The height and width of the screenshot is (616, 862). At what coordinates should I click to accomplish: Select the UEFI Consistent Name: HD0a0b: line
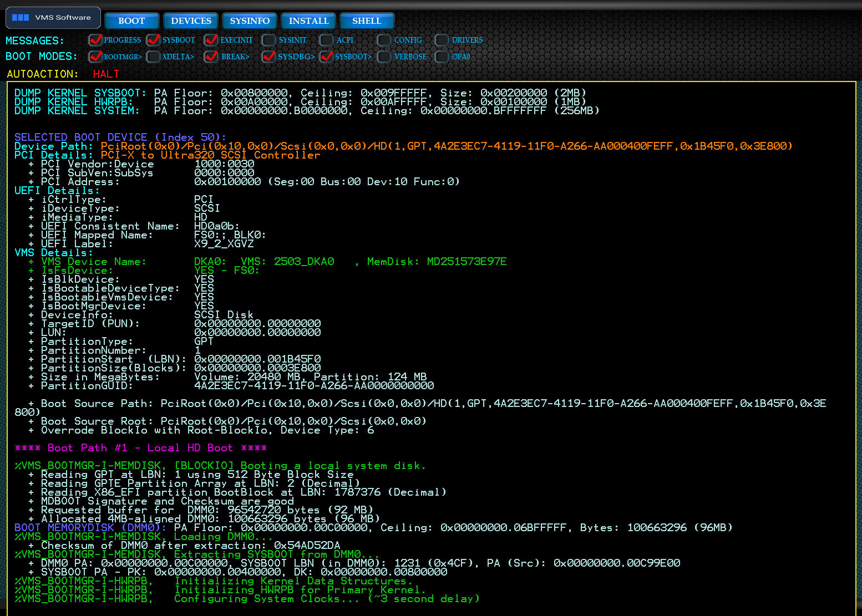coord(134,226)
